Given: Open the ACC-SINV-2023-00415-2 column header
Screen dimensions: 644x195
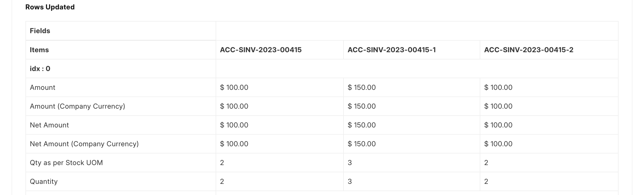Looking at the screenshot, I should pyautogui.click(x=529, y=50).
